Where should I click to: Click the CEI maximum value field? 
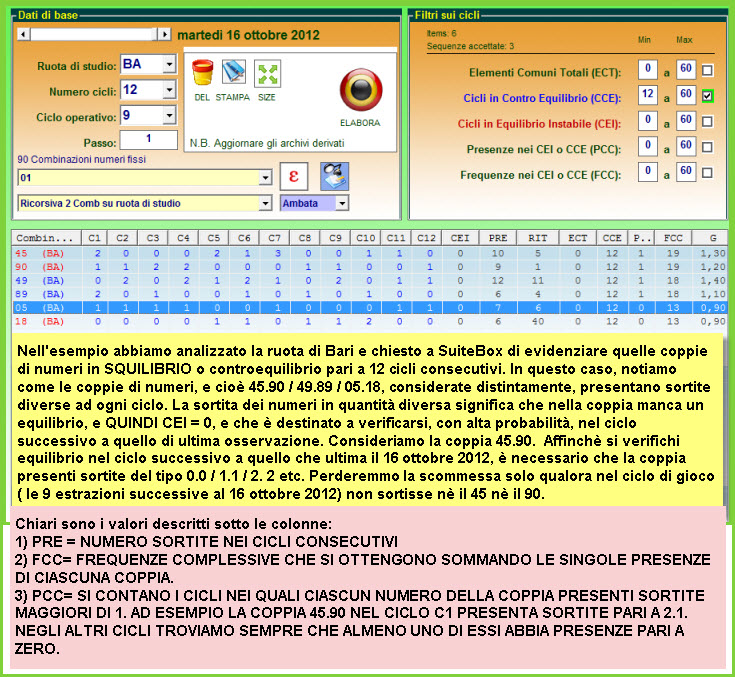click(x=686, y=120)
